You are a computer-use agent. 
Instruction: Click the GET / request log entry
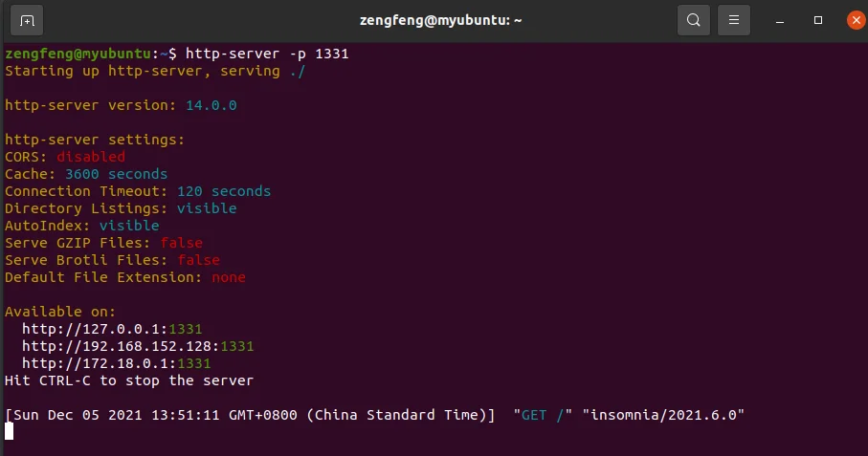pyautogui.click(x=543, y=415)
